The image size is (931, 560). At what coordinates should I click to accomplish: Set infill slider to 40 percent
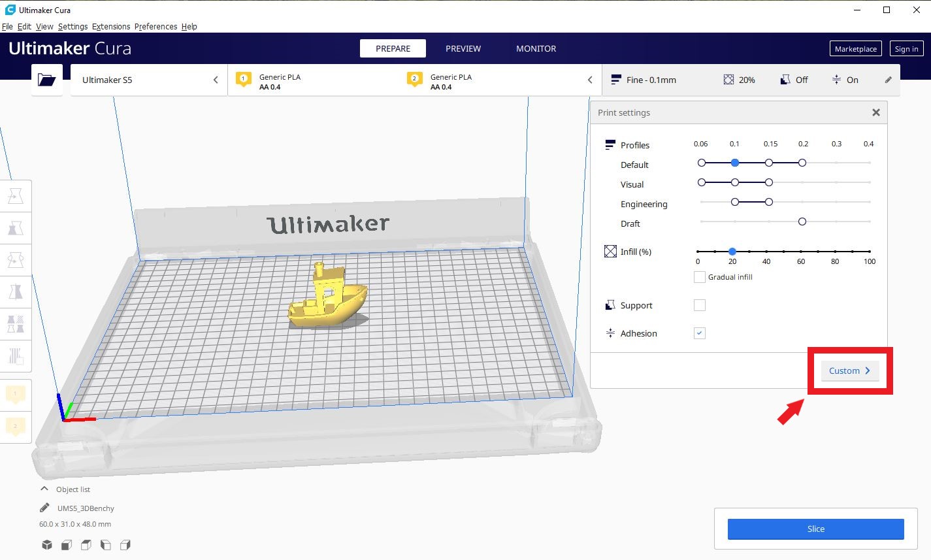(x=766, y=251)
